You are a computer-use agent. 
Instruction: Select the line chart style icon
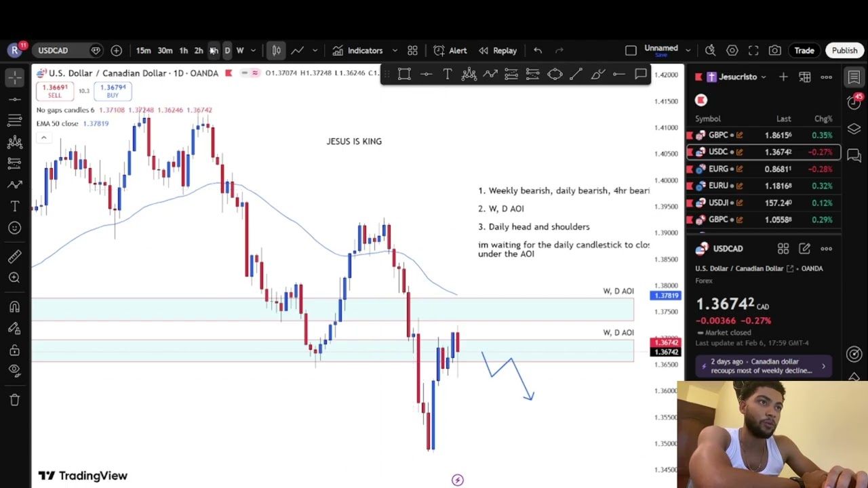point(297,50)
